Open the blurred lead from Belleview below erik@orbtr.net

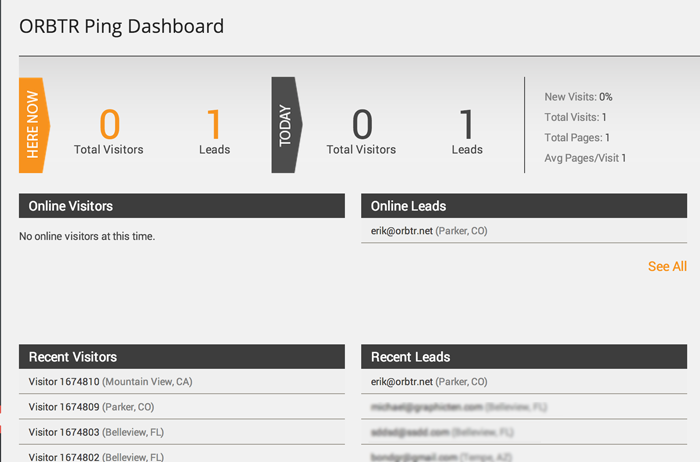pos(524,407)
